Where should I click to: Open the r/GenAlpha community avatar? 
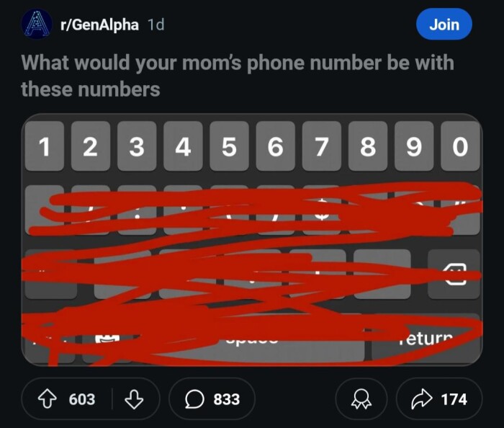click(x=37, y=24)
